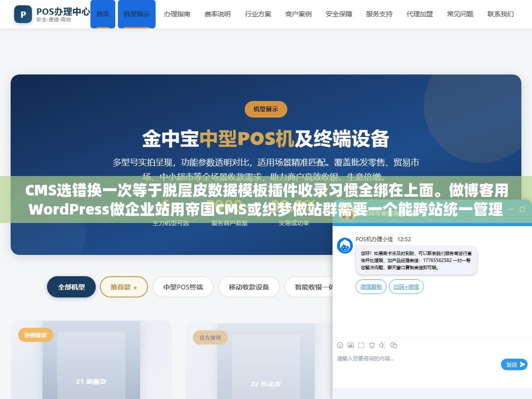Click the screenshot capture icon in chat

(x=361, y=345)
